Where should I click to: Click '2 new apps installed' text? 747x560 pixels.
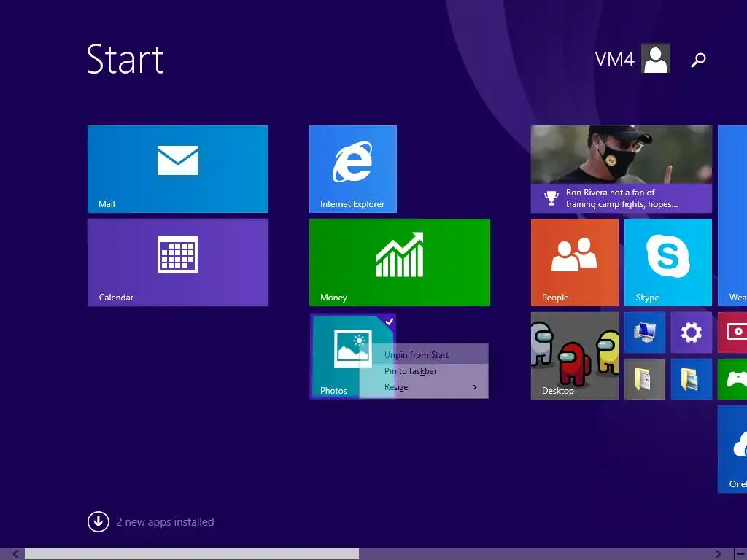pyautogui.click(x=165, y=522)
